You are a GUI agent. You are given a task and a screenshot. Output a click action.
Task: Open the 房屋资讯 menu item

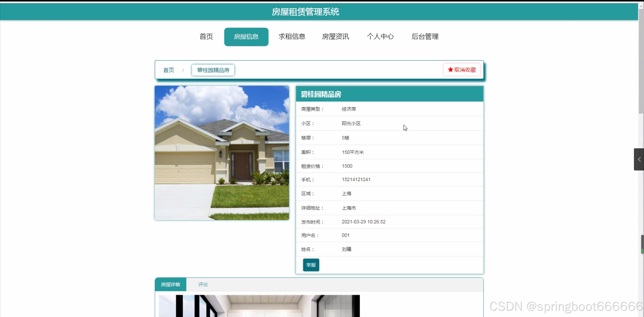pos(335,37)
